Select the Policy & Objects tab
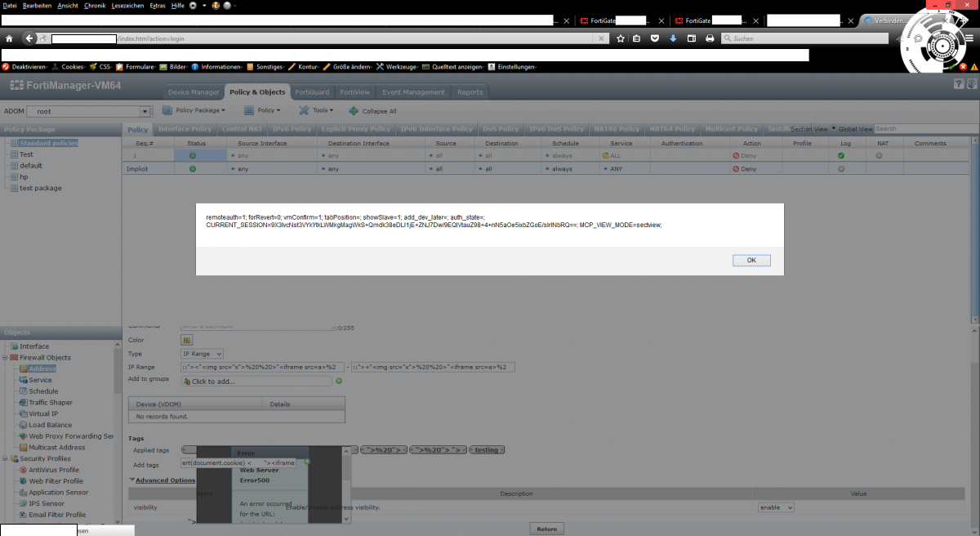This screenshot has width=980, height=536. tap(257, 92)
